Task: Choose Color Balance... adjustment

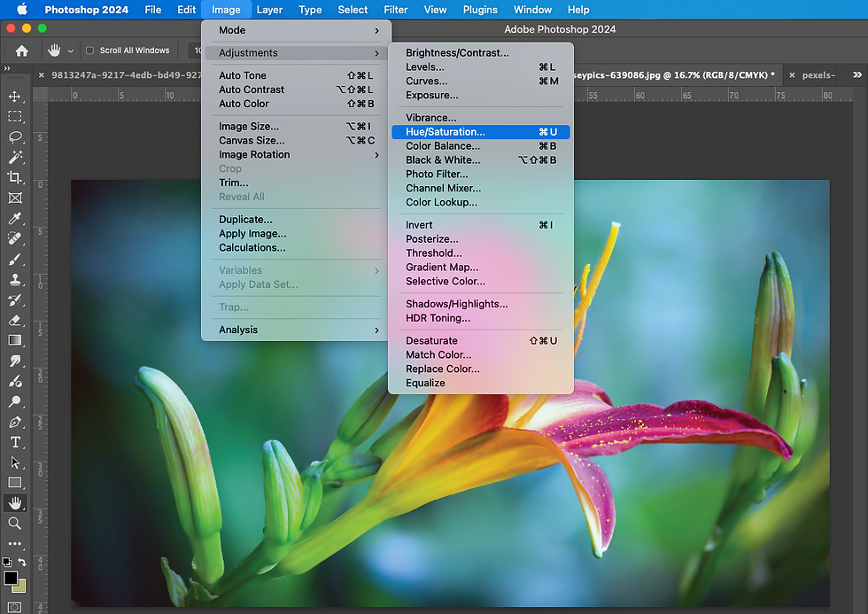Action: [x=480, y=146]
